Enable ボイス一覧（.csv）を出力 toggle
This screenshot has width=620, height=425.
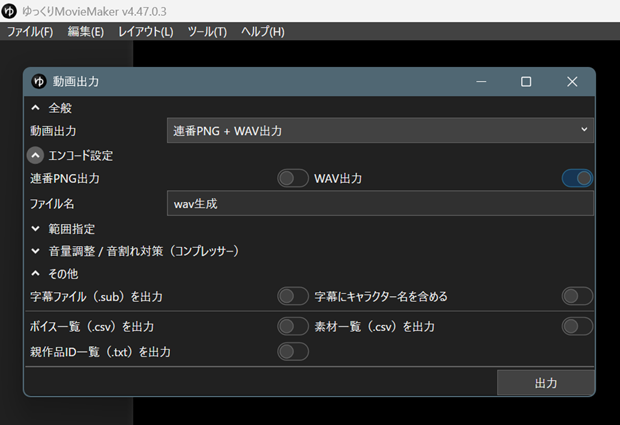(x=292, y=326)
